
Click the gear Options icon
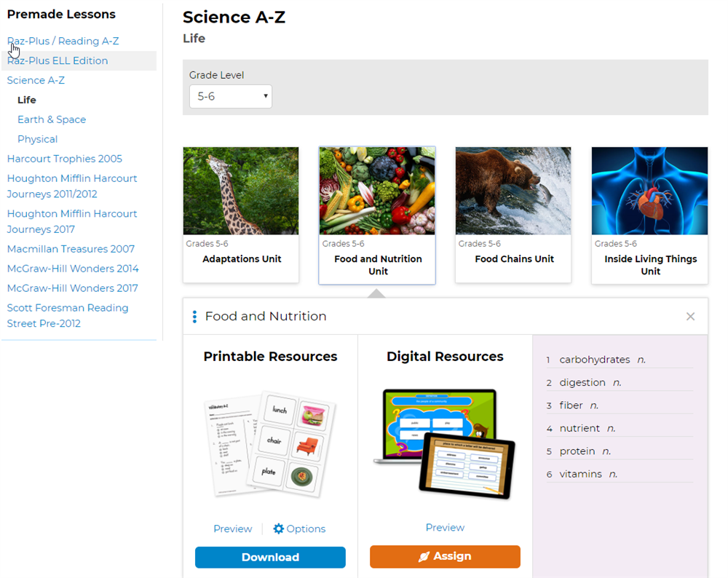tap(279, 529)
